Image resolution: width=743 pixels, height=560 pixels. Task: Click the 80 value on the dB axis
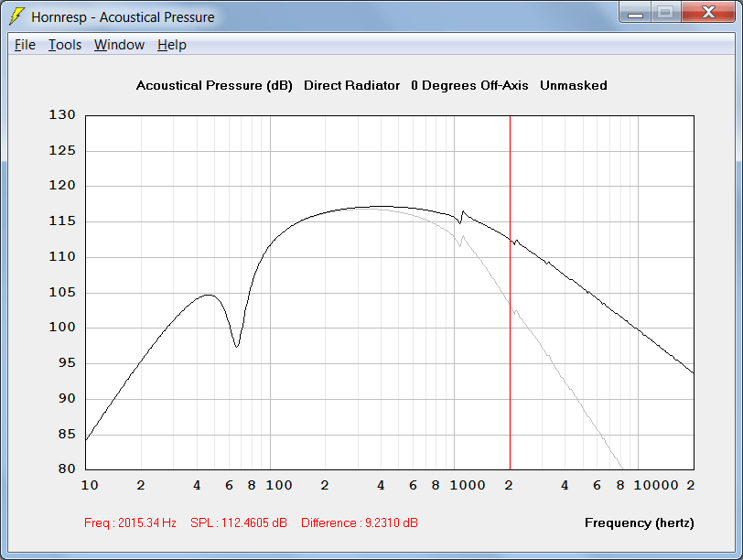point(67,468)
